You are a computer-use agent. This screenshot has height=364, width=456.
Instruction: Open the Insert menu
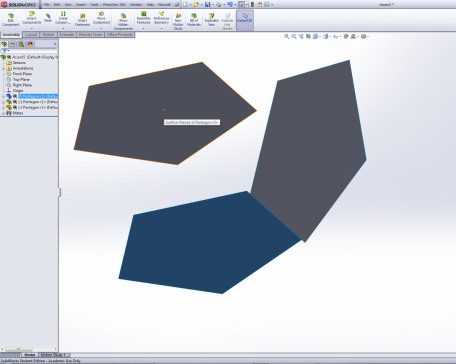(x=81, y=5)
